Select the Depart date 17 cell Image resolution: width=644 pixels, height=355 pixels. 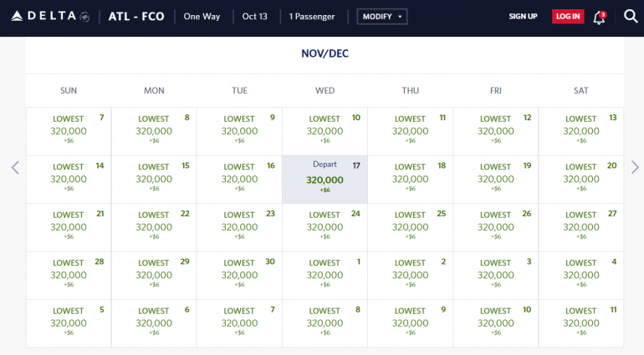pos(325,179)
